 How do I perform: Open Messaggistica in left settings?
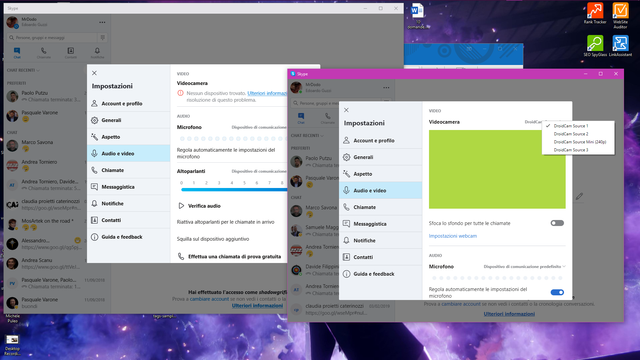point(129,187)
